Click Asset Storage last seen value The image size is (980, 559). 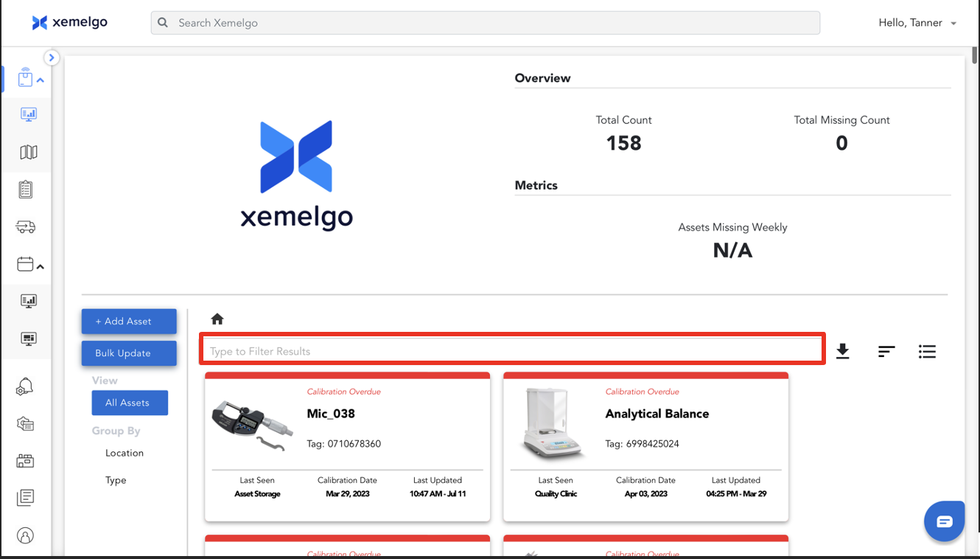pos(257,494)
